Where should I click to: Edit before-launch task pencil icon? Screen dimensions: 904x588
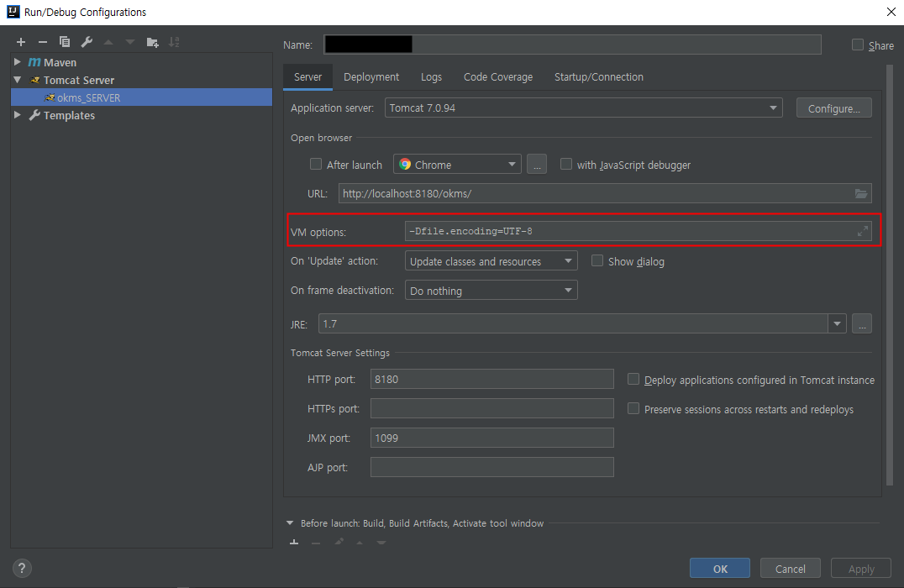coord(339,543)
